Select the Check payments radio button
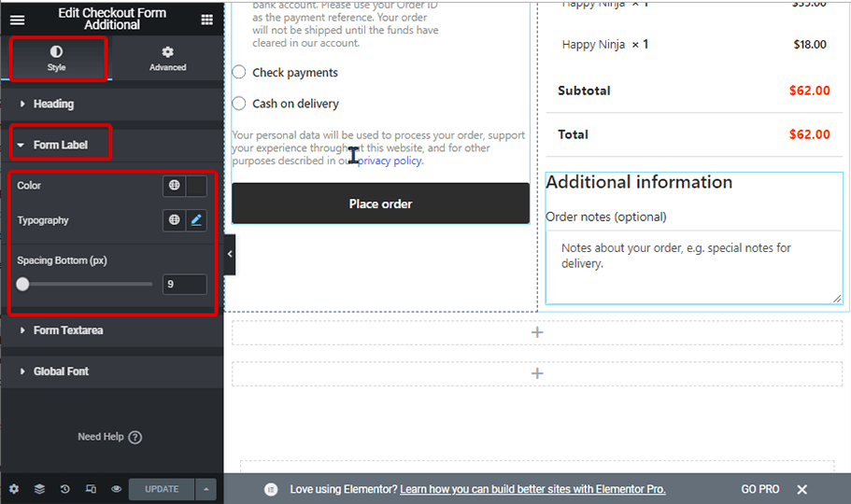 pos(239,72)
